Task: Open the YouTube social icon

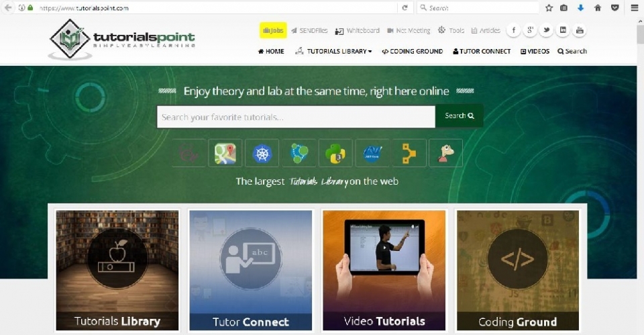Action: click(x=580, y=30)
